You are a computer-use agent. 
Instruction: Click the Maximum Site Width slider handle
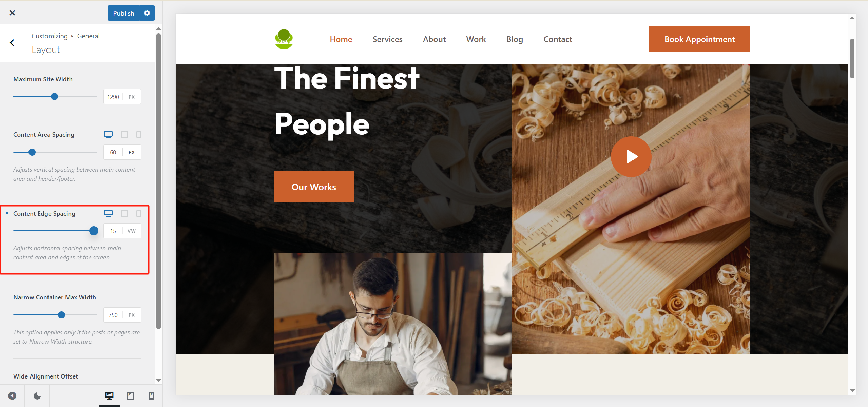[54, 97]
